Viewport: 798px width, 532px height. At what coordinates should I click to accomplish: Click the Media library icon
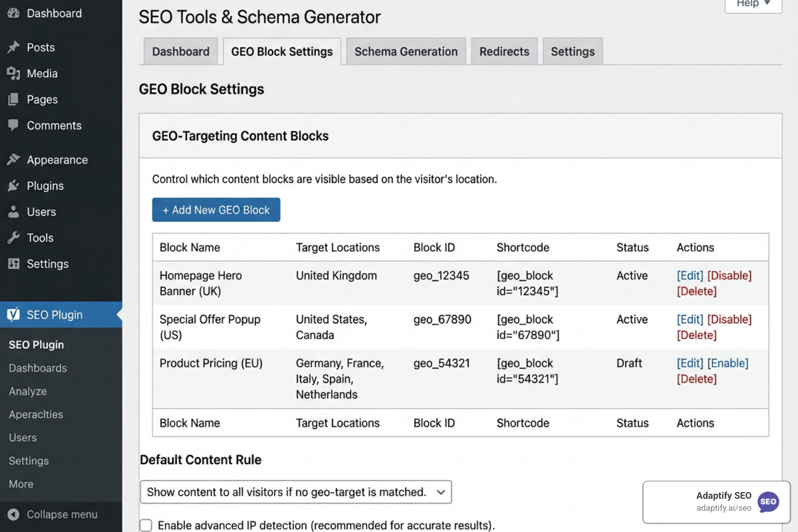tap(14, 73)
